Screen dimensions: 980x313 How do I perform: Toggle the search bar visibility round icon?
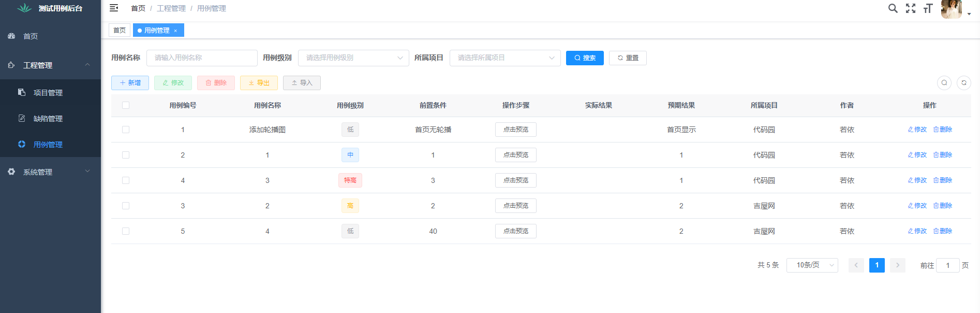pyautogui.click(x=944, y=83)
